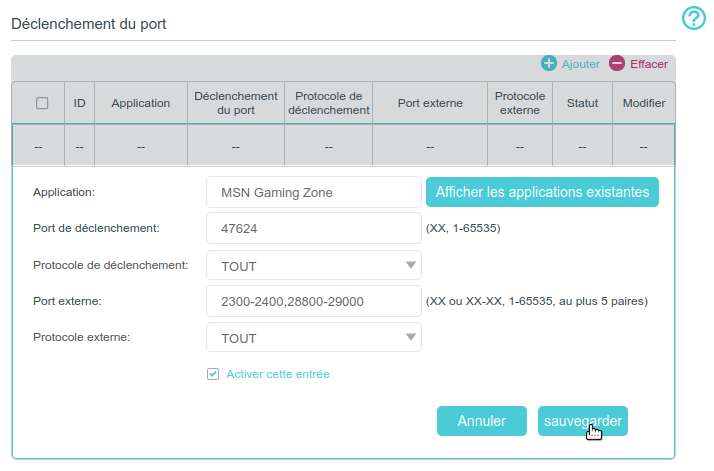The height and width of the screenshot is (471, 714).
Task: Focus the Port de déclenchement field
Action: click(313, 228)
